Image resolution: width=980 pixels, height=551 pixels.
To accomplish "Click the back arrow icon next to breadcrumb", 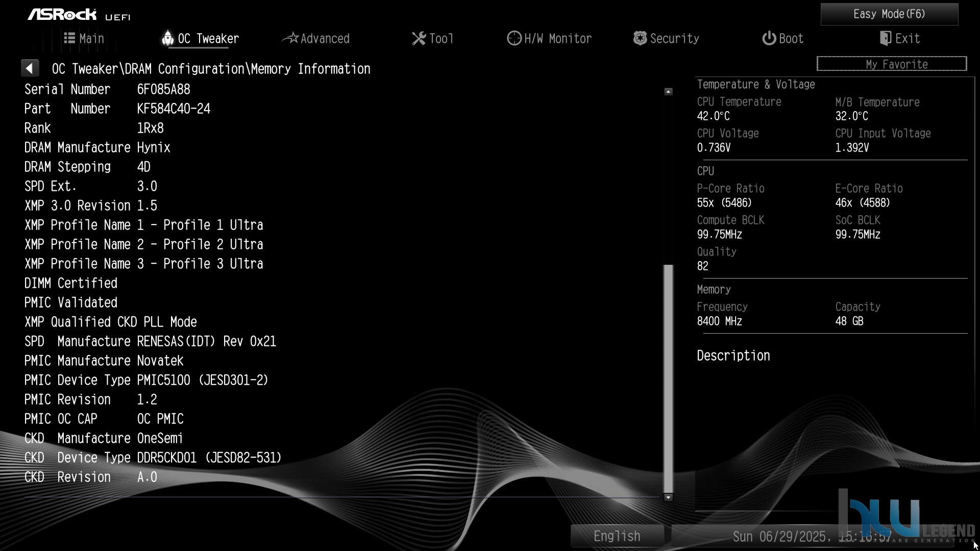I will tap(30, 68).
